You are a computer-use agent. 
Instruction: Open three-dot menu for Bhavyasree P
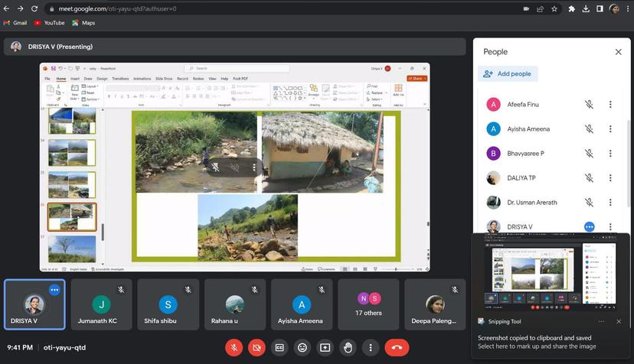(610, 154)
